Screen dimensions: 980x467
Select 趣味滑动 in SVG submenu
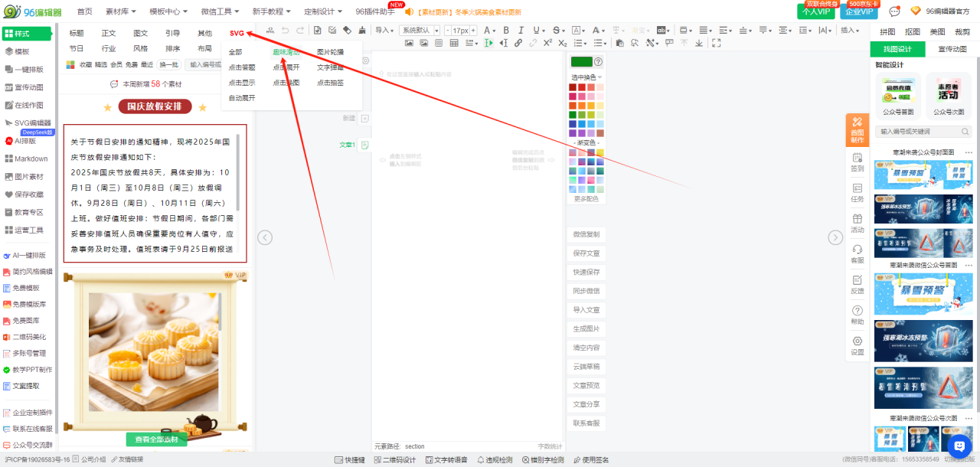[x=286, y=52]
